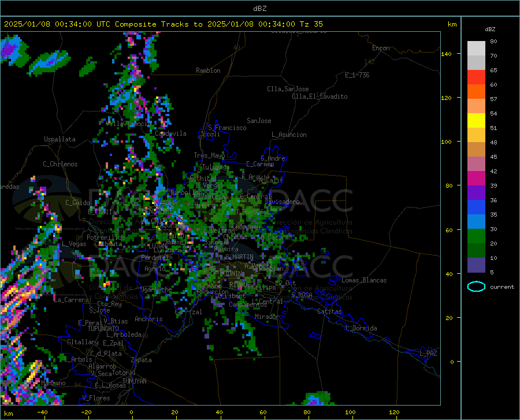The image size is (520, 420).
Task: Click the 'L_PAZ' map label
Action: [x=428, y=354]
